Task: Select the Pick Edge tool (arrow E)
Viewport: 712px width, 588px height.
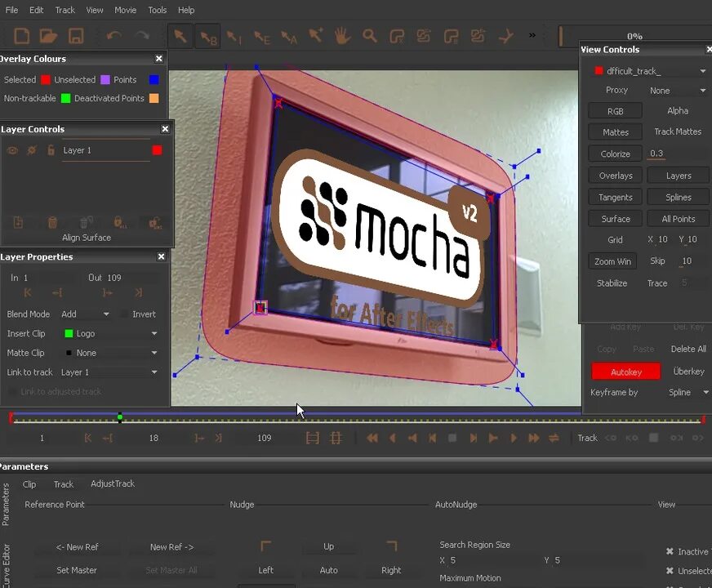Action: (262, 38)
